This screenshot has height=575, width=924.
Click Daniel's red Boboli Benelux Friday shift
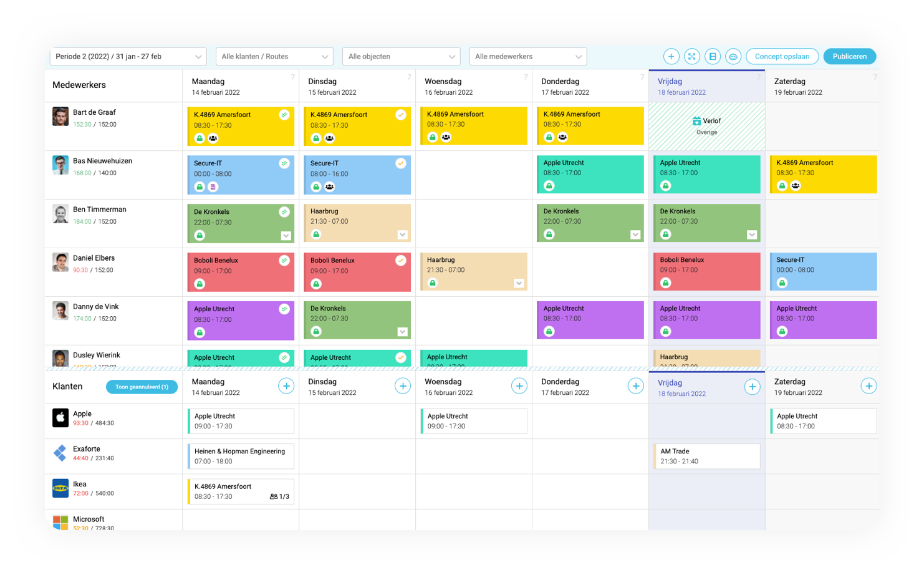click(706, 271)
